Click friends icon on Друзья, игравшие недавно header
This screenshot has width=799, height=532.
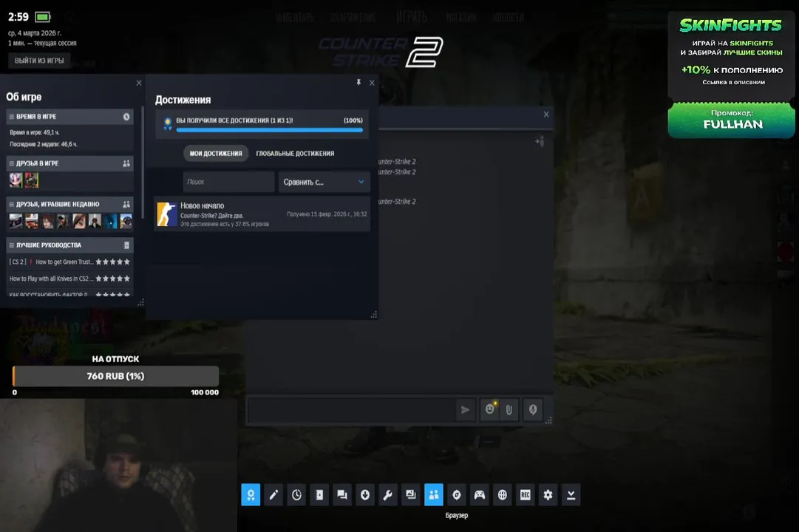[126, 205]
